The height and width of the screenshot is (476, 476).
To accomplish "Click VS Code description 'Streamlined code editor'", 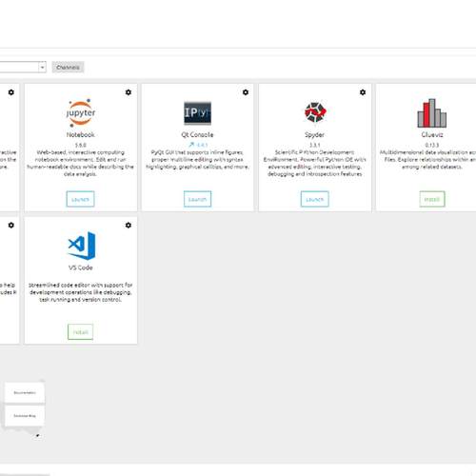I will coord(81,292).
